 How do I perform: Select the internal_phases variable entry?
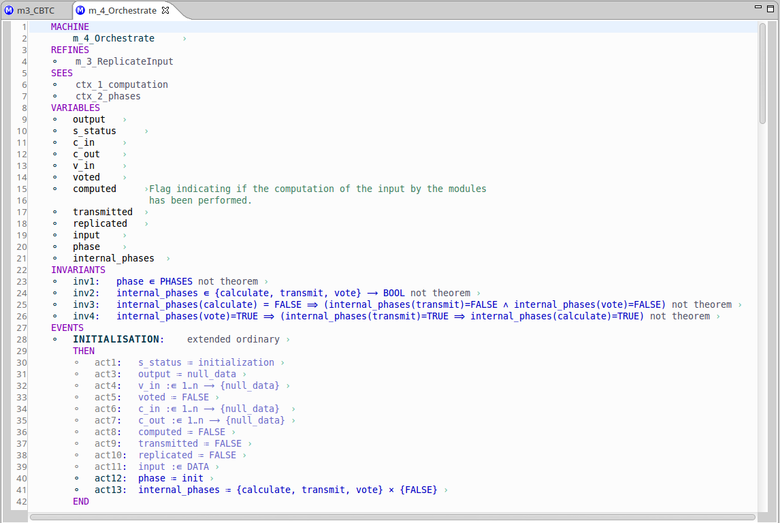(113, 258)
